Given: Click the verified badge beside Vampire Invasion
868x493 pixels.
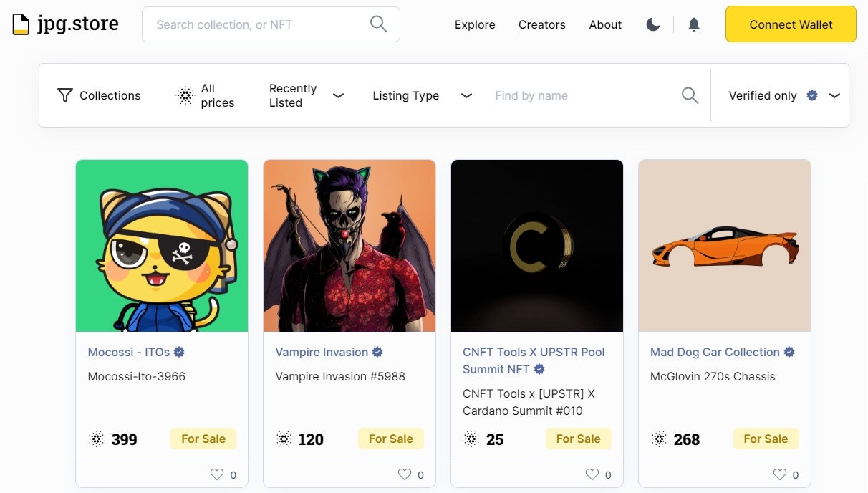Looking at the screenshot, I should [x=377, y=352].
